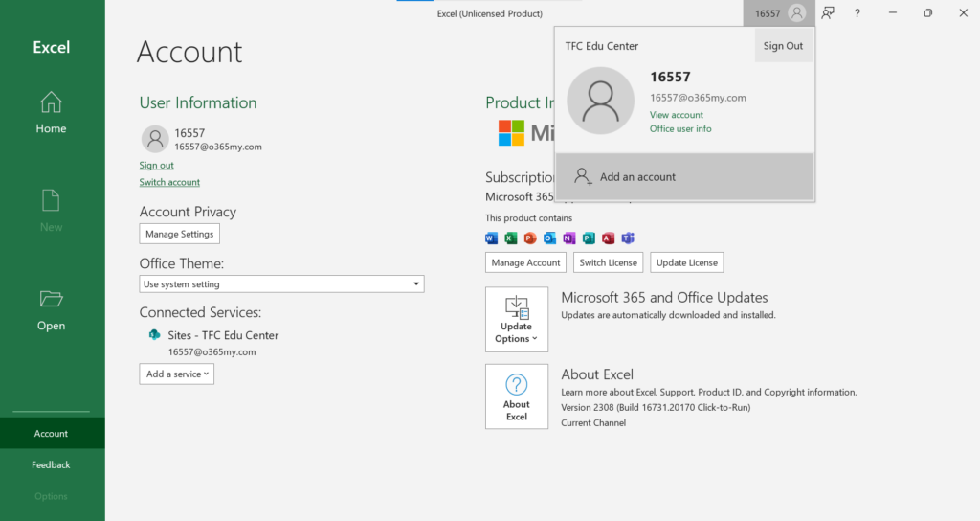Image resolution: width=980 pixels, height=521 pixels.
Task: Click the Switch License button
Action: point(608,262)
